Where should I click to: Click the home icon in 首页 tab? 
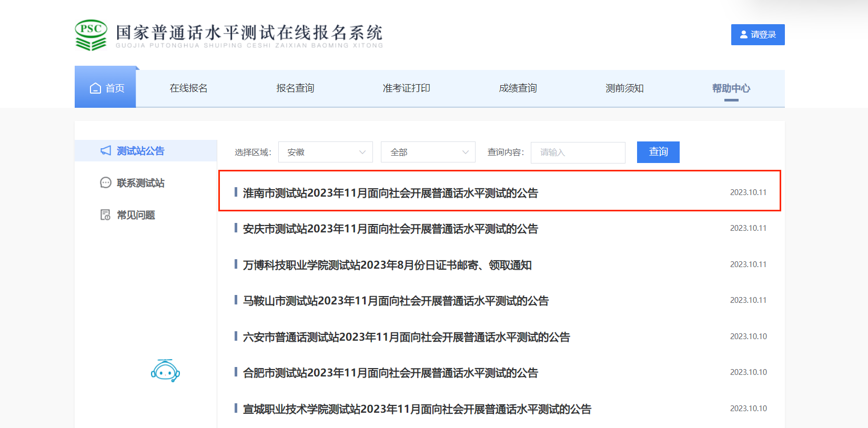point(95,88)
